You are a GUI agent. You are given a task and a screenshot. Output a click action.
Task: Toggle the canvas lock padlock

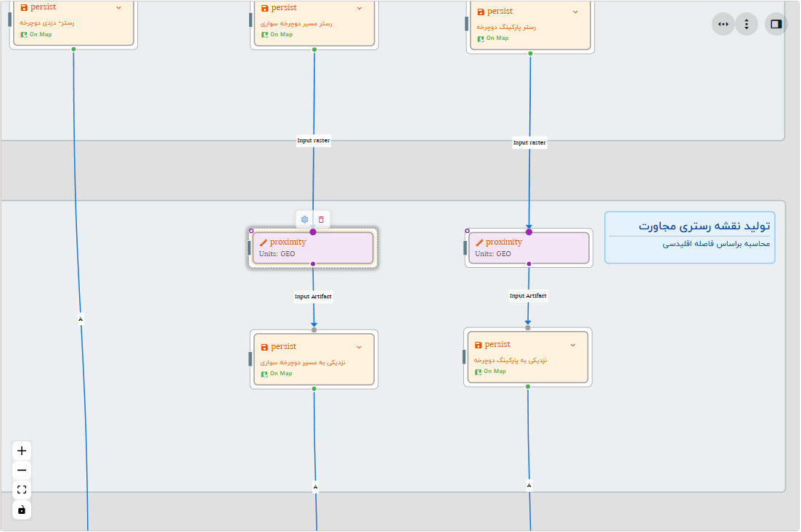pos(22,510)
